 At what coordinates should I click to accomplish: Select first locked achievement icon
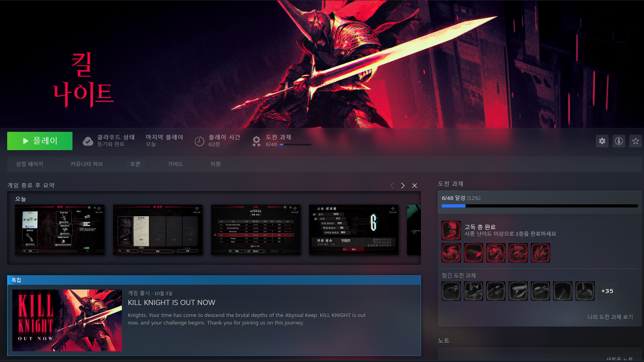click(x=451, y=291)
